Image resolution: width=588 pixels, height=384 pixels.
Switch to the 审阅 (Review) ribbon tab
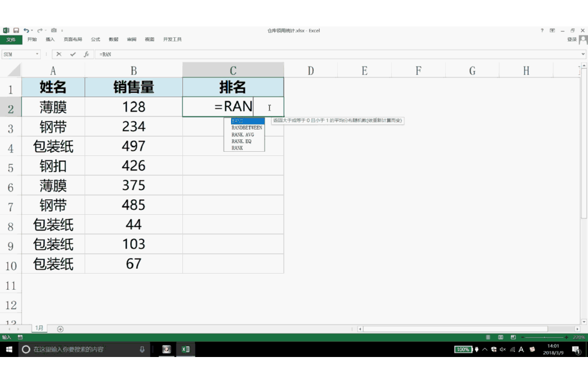click(131, 40)
